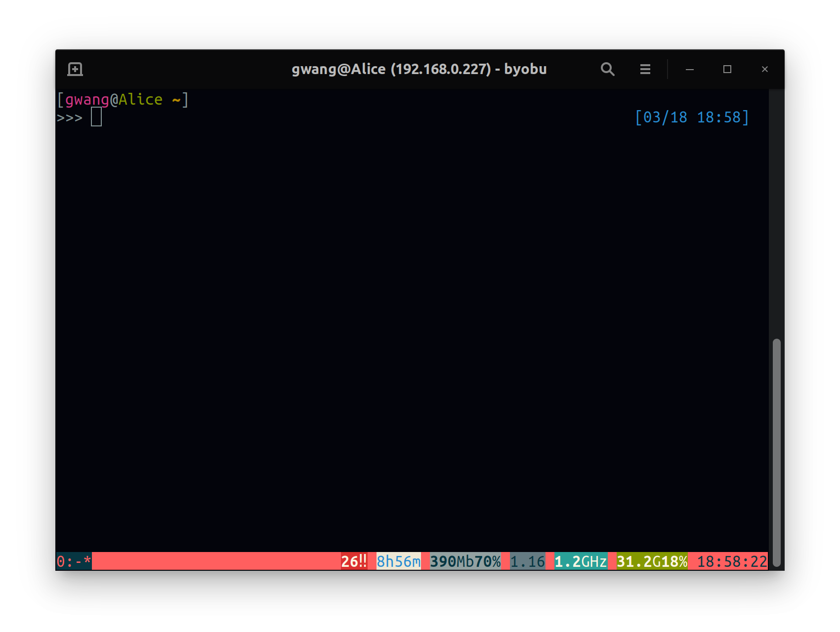Click the 1.16 load average indicator
Viewport: 840px width, 632px height.
527,561
